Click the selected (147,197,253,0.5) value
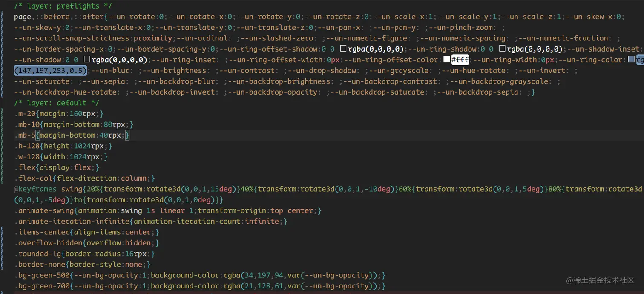Viewport: 644px width, 294px height. [x=51, y=70]
